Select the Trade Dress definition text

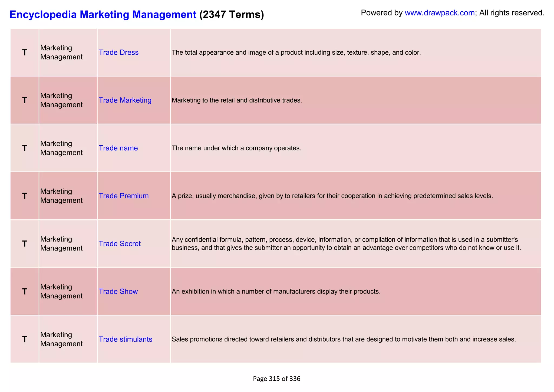(x=296, y=52)
